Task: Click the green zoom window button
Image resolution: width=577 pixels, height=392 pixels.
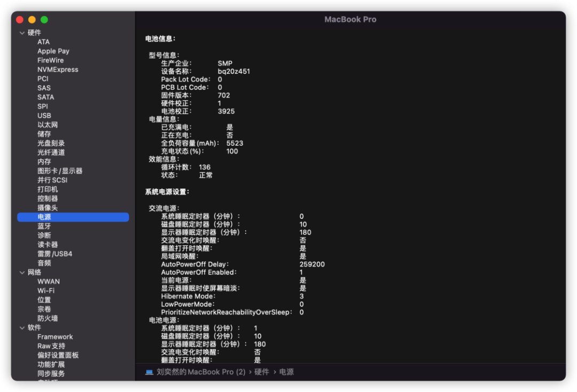Action: 44,19
